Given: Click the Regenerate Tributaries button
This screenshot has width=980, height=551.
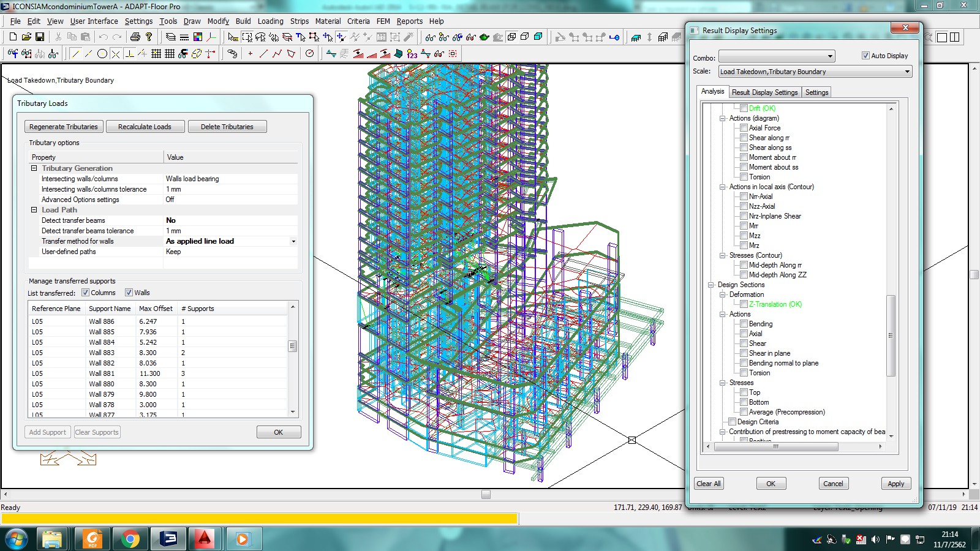Looking at the screenshot, I should (x=64, y=127).
